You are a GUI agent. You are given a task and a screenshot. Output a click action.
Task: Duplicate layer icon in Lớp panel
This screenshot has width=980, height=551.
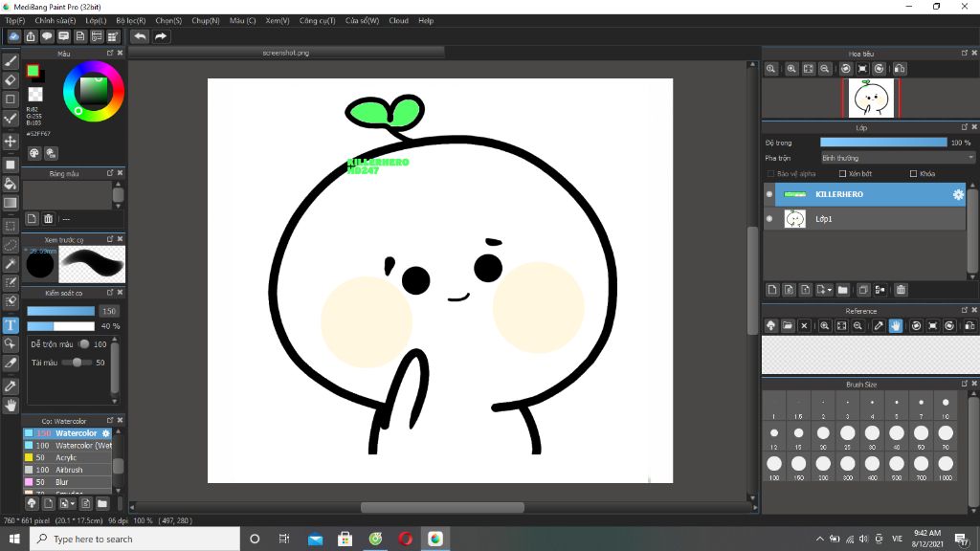(863, 290)
